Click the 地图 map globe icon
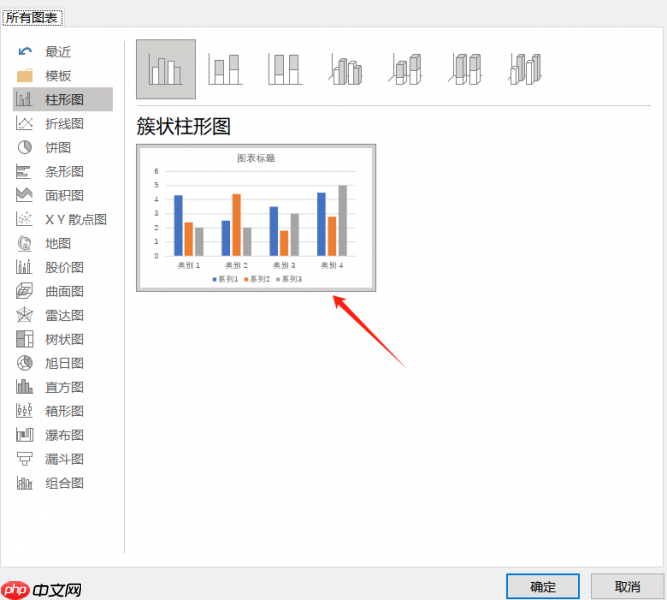 [25, 243]
